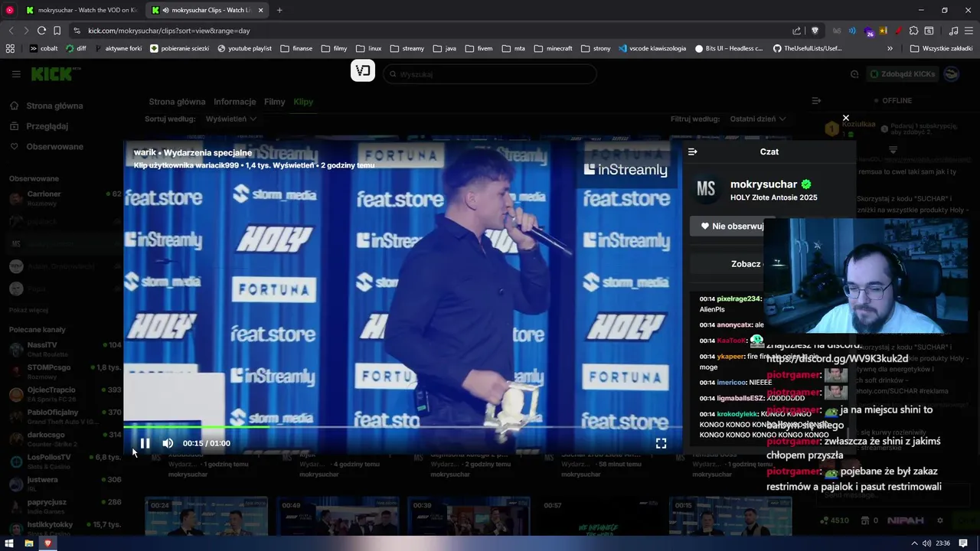Open the Wyświetleń sort dropdown
Viewport: 980px width, 551px height.
click(x=230, y=119)
